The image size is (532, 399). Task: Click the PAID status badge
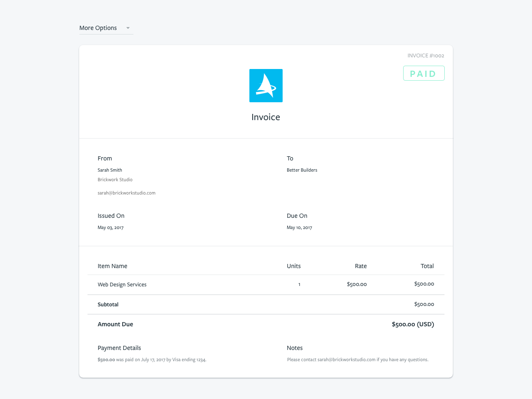[424, 74]
